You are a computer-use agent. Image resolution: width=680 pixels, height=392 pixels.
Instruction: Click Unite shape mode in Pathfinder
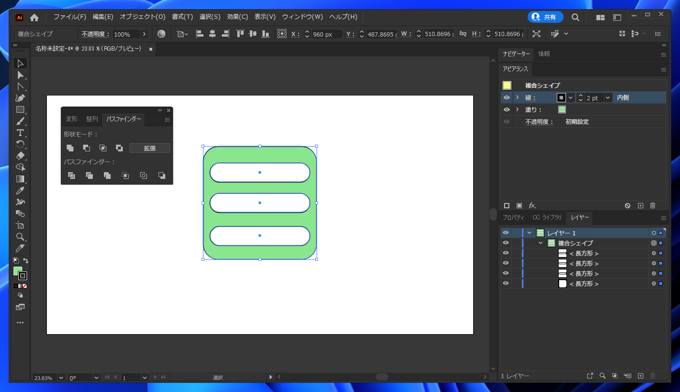70,148
